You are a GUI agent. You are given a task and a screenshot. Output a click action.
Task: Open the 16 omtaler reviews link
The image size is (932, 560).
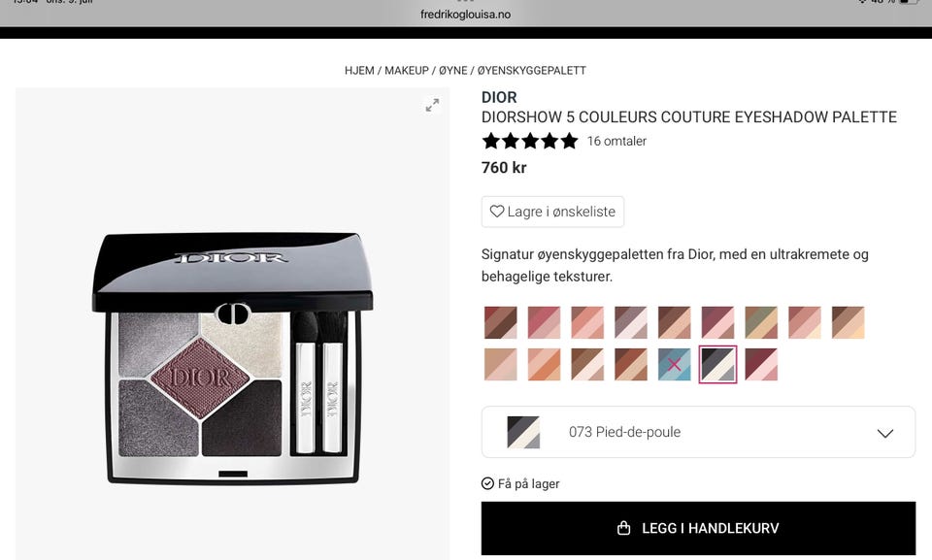(x=616, y=141)
